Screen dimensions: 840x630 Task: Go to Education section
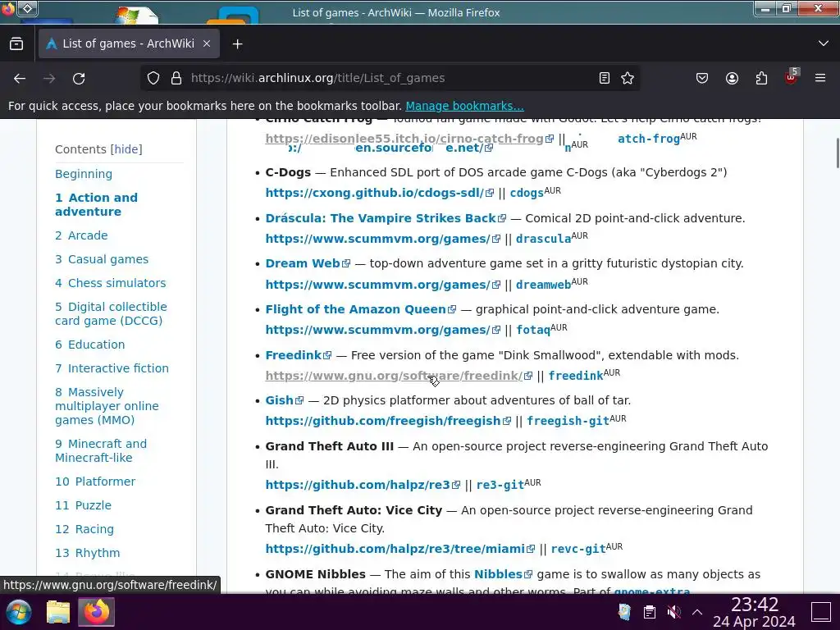pos(90,345)
